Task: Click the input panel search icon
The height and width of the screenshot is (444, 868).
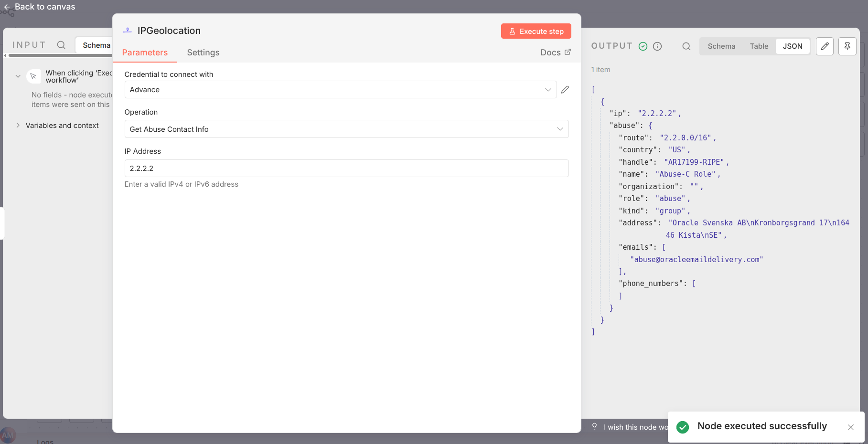Action: (x=61, y=45)
